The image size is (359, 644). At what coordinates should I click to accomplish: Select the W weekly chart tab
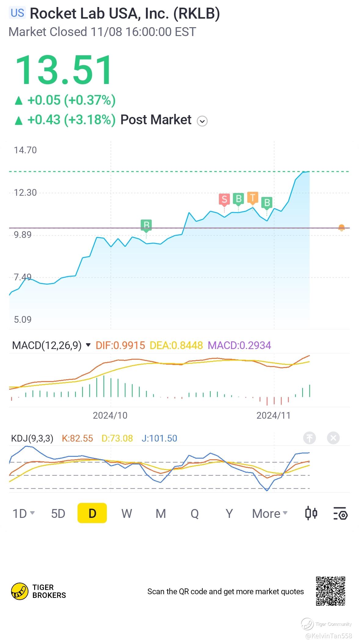click(x=127, y=513)
